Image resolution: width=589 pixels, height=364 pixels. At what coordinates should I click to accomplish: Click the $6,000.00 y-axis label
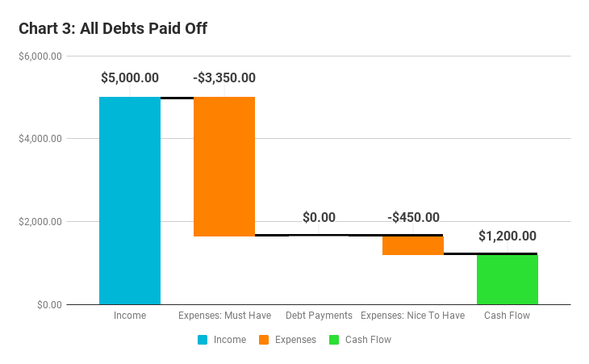(41, 56)
